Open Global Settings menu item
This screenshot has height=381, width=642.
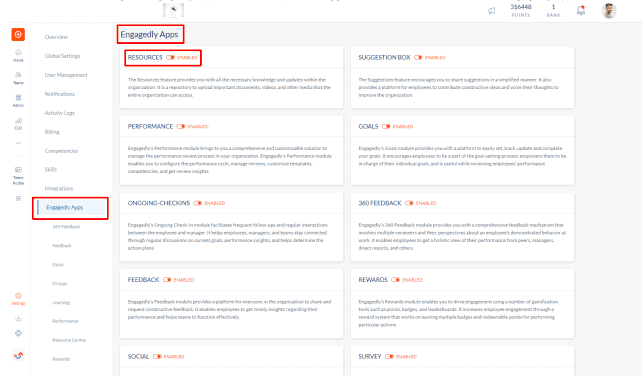click(62, 56)
